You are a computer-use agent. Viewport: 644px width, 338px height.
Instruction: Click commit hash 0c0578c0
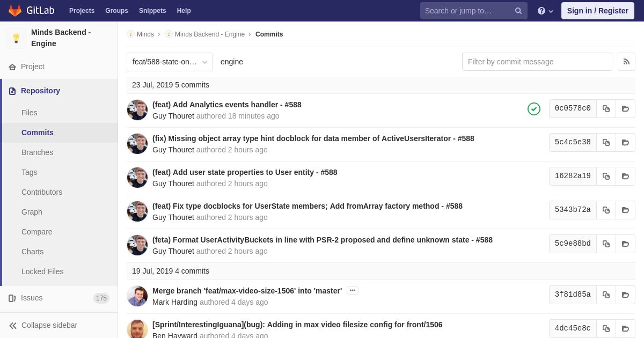coord(573,108)
